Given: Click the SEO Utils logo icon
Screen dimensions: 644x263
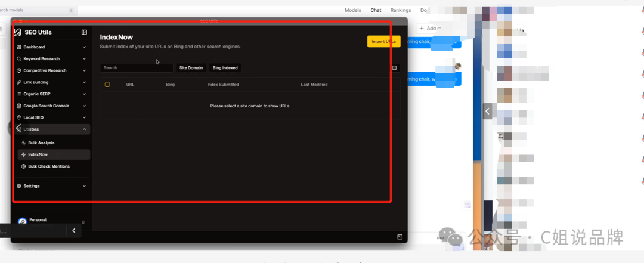Looking at the screenshot, I should (17, 32).
